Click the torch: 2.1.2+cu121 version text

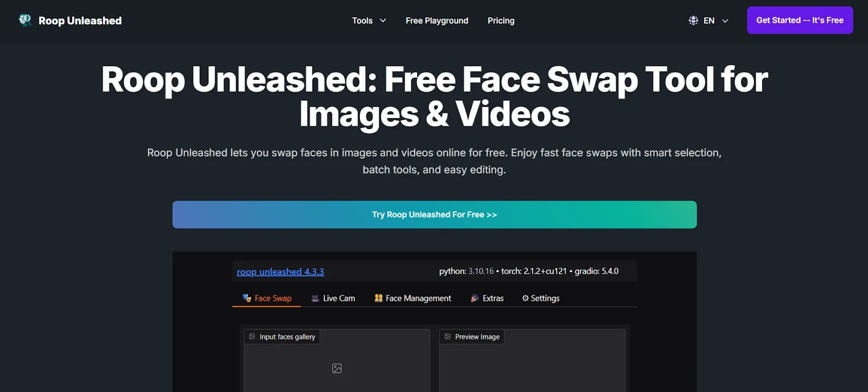(x=534, y=271)
